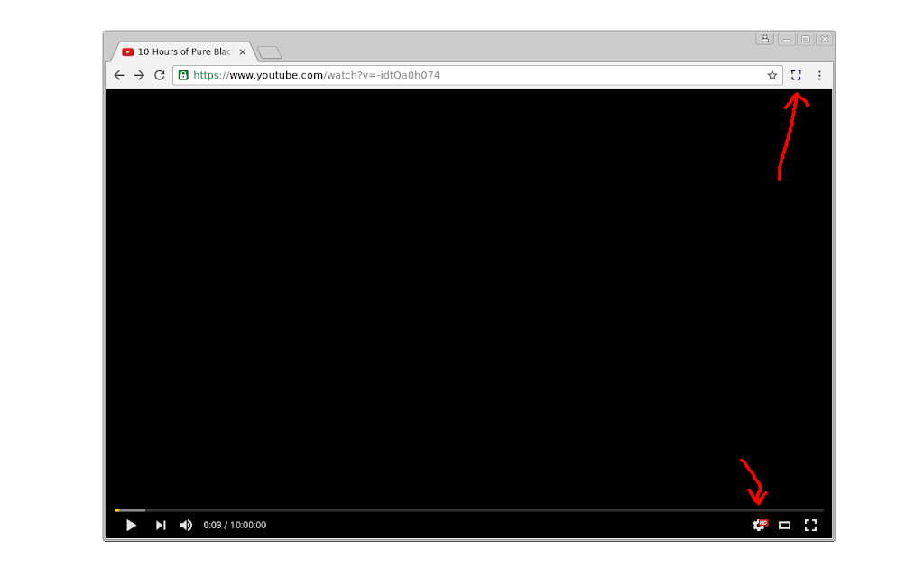This screenshot has width=924, height=578.
Task: Click the fullscreen extension icon in toolbar
Action: pyautogui.click(x=796, y=76)
